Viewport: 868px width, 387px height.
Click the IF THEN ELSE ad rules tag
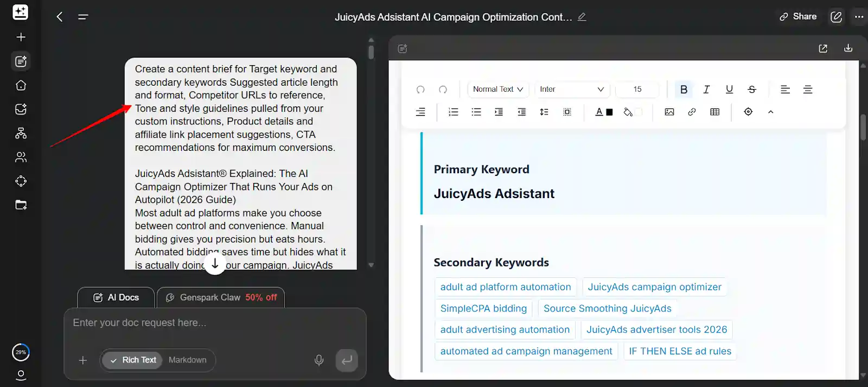coord(680,351)
